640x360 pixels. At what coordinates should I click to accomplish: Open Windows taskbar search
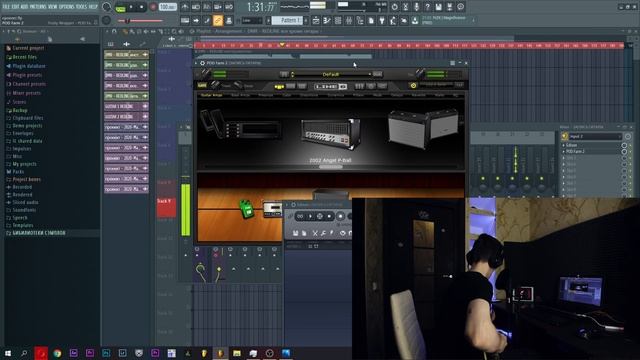pos(24,353)
